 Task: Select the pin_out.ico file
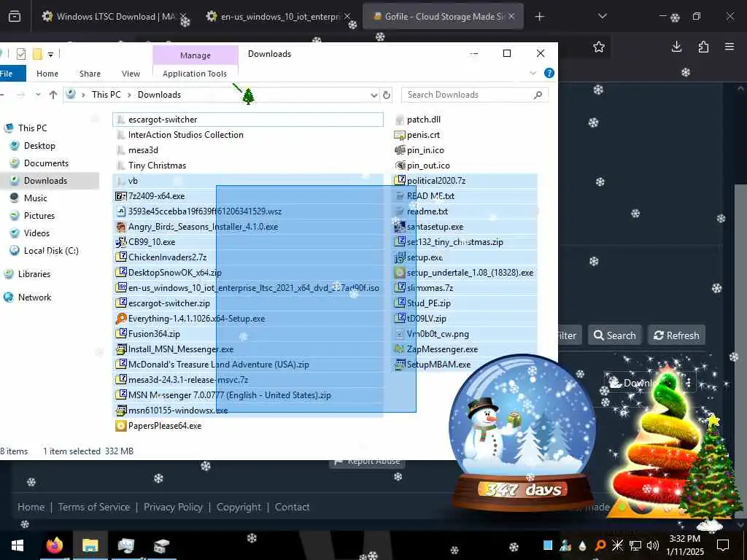click(x=427, y=166)
